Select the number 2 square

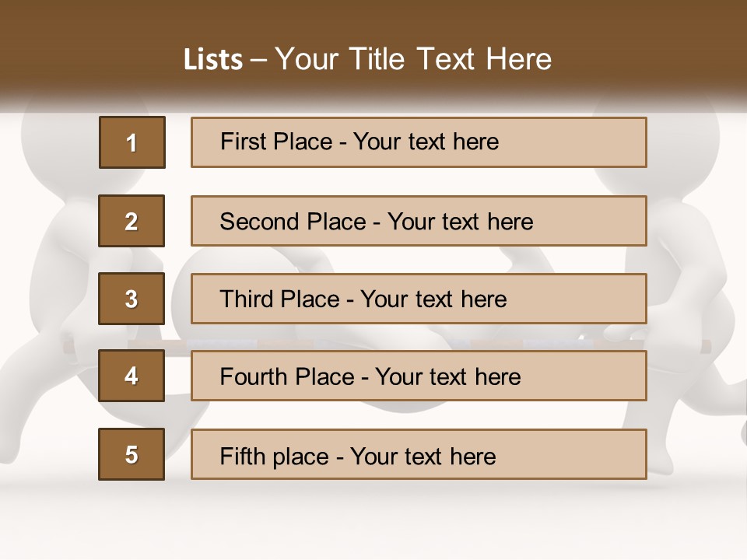pyautogui.click(x=132, y=221)
